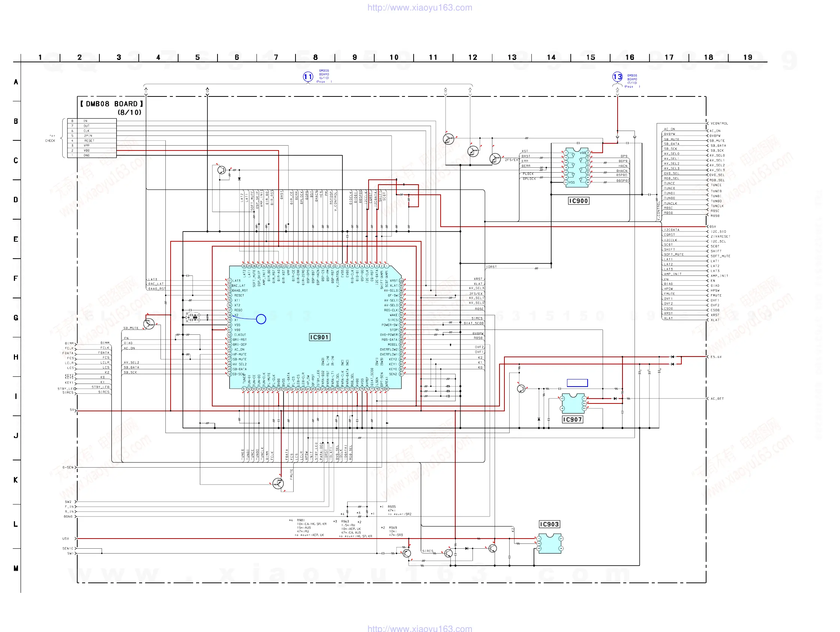Click row header letter G
Image resolution: width=840 pixels, height=632 pixels.
coord(16,318)
